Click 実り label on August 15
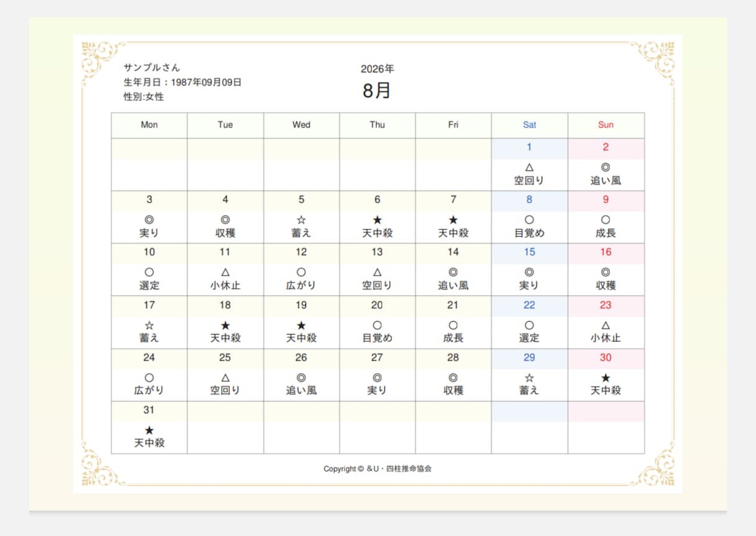The height and width of the screenshot is (536, 756). tap(529, 286)
